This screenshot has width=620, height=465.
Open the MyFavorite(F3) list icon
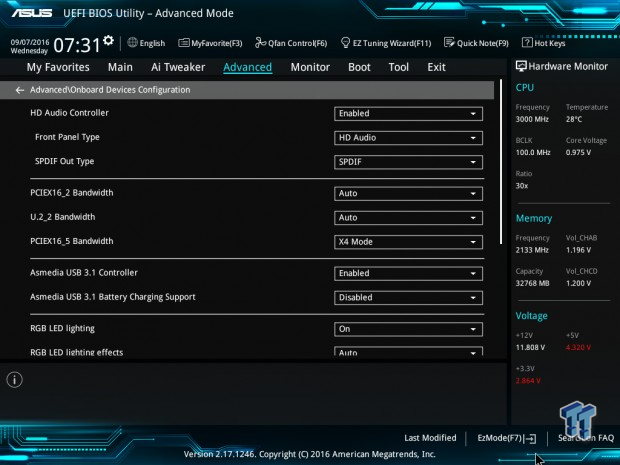point(184,43)
